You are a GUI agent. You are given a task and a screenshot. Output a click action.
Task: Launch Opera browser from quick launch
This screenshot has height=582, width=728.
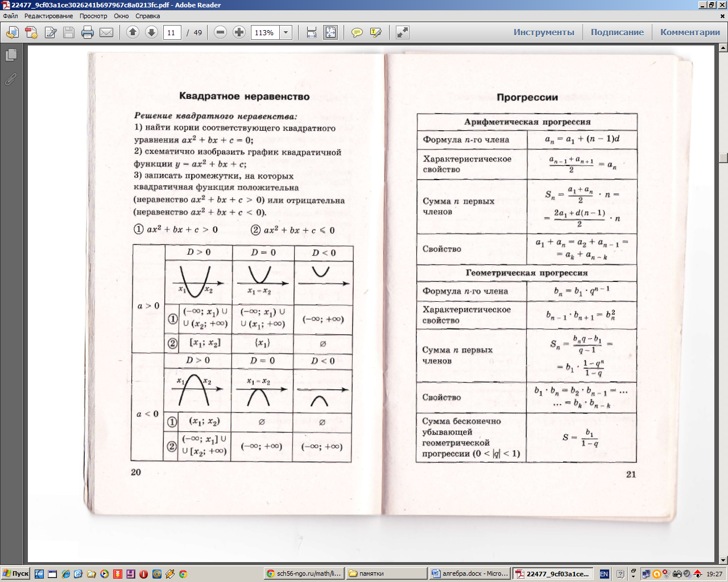tap(143, 574)
